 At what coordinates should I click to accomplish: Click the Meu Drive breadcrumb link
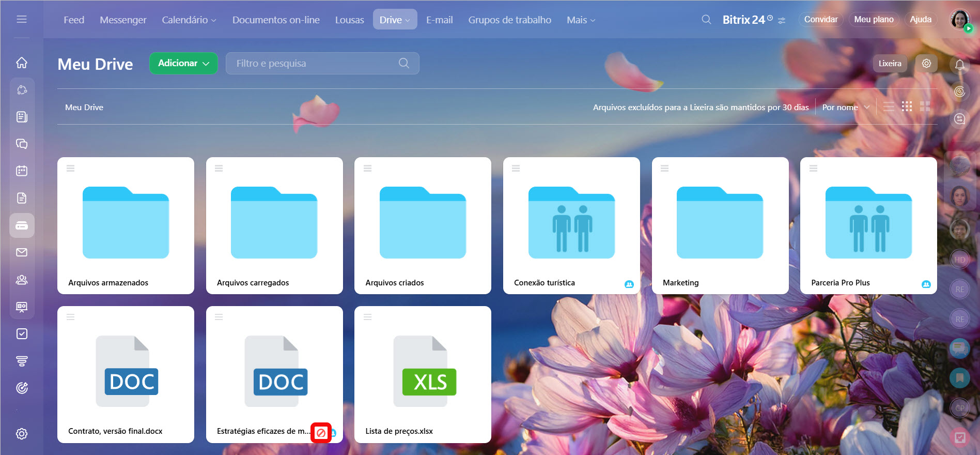pos(84,107)
